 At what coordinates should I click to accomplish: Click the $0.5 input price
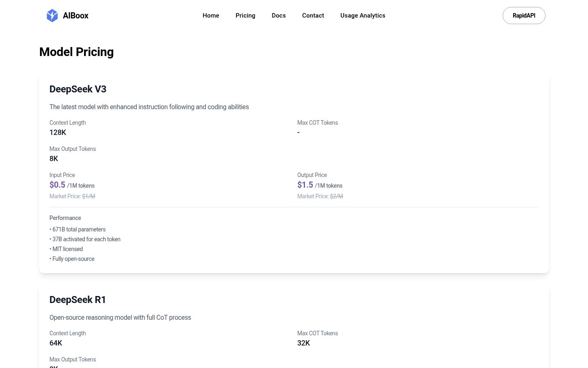tap(57, 185)
